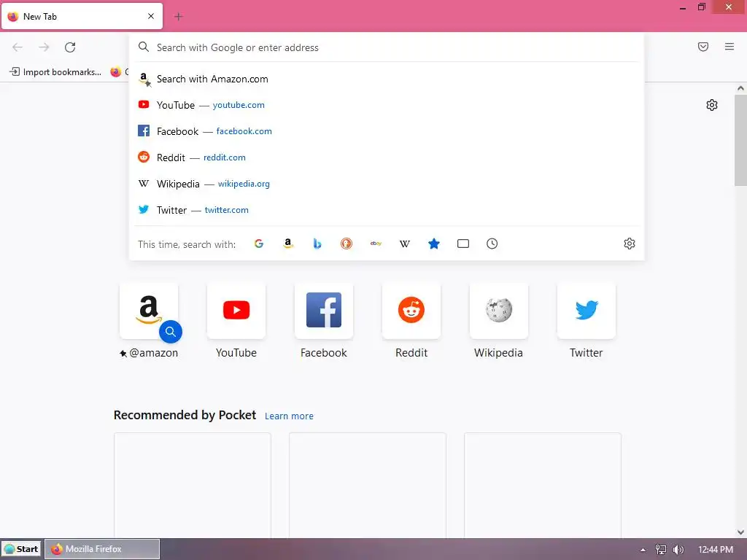Click the 12:44 PM taskbar clock
Image resolution: width=747 pixels, height=560 pixels.
coord(716,550)
